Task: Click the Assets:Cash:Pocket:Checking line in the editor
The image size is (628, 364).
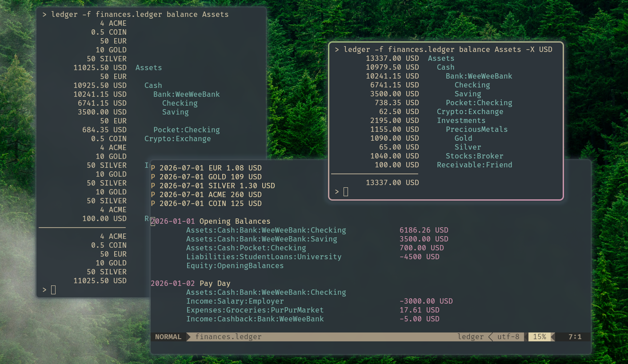Action: pyautogui.click(x=246, y=248)
